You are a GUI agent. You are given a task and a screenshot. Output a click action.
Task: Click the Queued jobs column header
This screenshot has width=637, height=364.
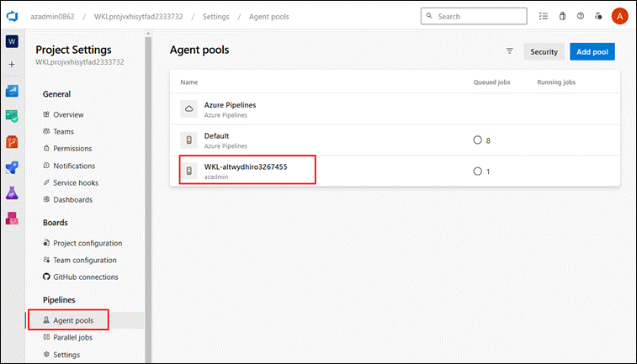(491, 82)
